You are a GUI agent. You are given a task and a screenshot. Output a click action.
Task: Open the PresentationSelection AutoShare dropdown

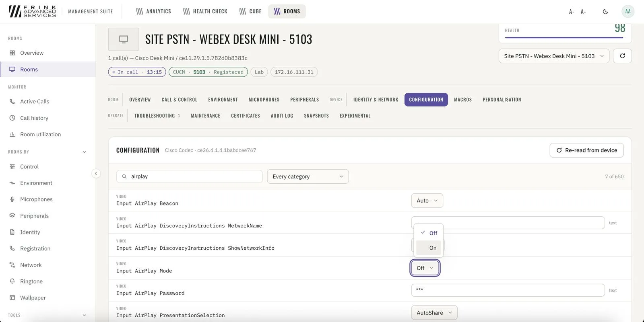point(434,313)
